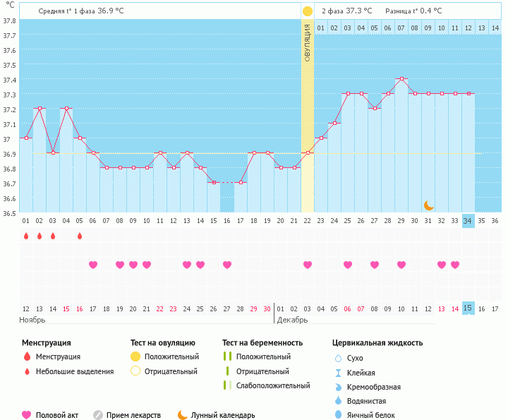Click the yellow ovulation circle in header
Image resolution: width=508 pixels, height=420 pixels.
click(x=308, y=11)
